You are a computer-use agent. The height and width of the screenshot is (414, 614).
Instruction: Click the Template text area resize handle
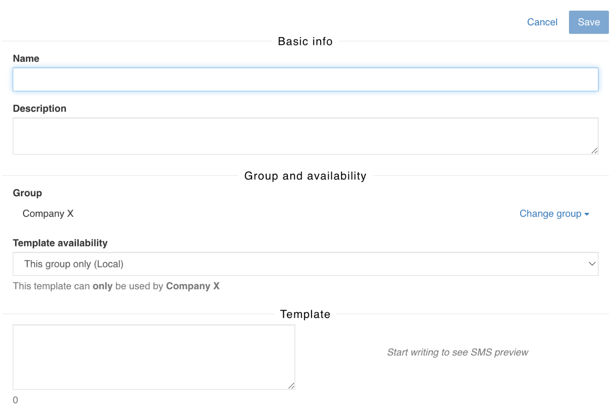pos(291,385)
